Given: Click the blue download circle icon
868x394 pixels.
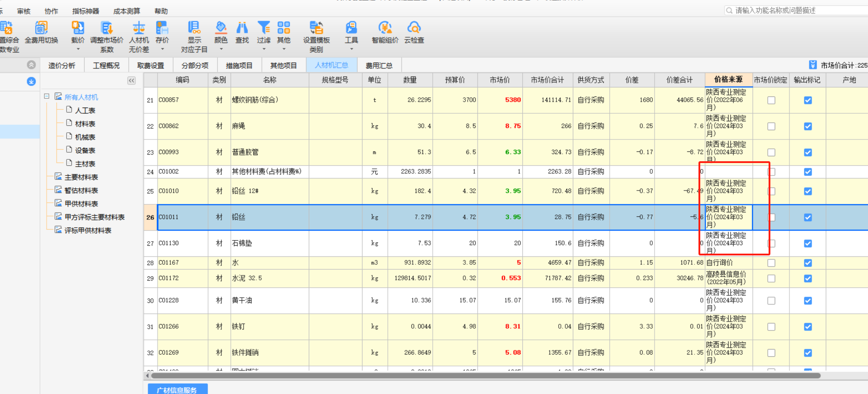Looking at the screenshot, I should tap(31, 81).
